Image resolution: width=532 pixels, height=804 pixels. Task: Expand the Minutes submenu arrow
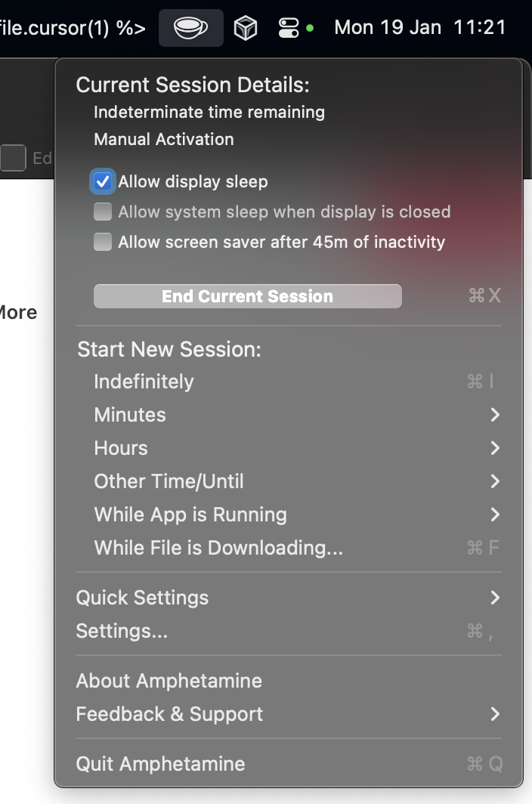click(x=495, y=415)
